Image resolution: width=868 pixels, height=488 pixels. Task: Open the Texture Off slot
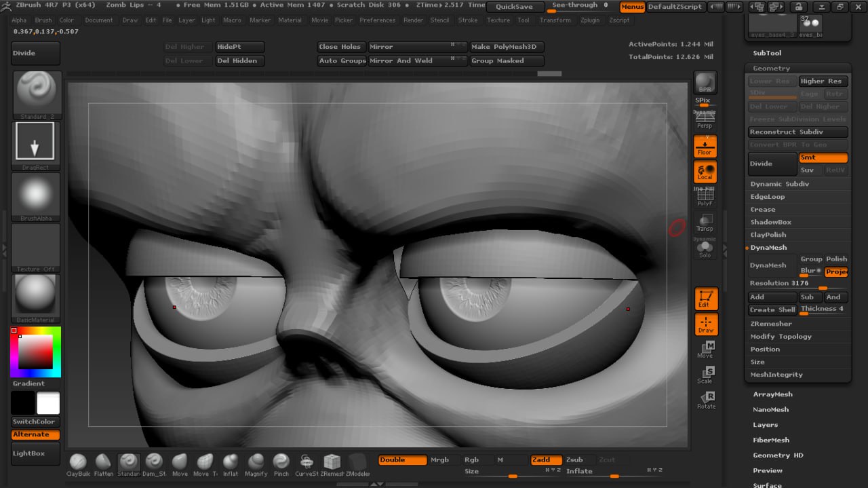point(37,247)
